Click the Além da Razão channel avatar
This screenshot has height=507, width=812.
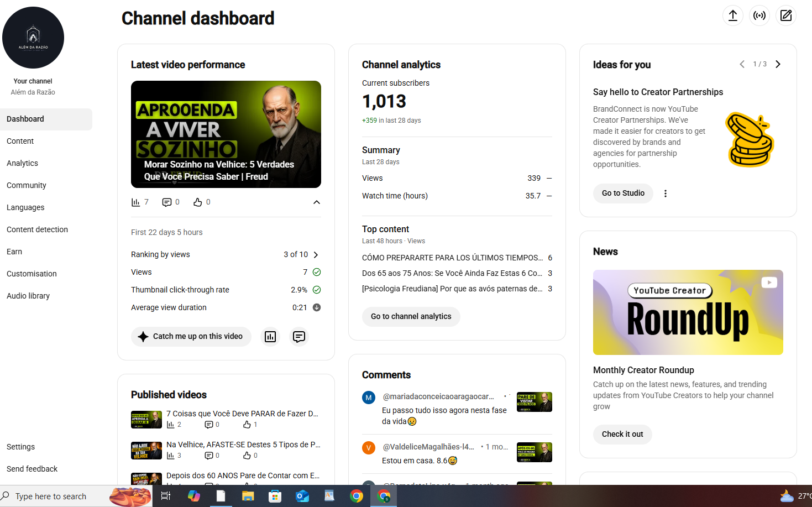pos(33,38)
